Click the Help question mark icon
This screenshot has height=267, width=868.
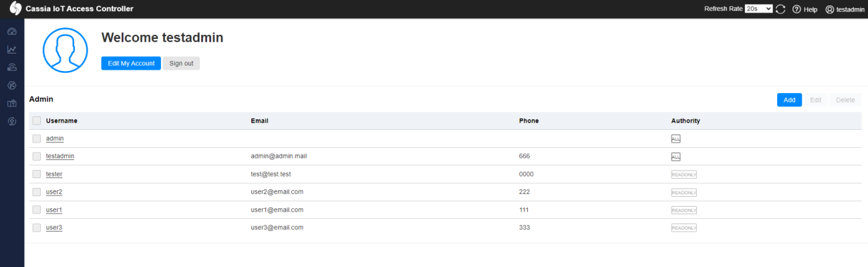click(x=797, y=9)
